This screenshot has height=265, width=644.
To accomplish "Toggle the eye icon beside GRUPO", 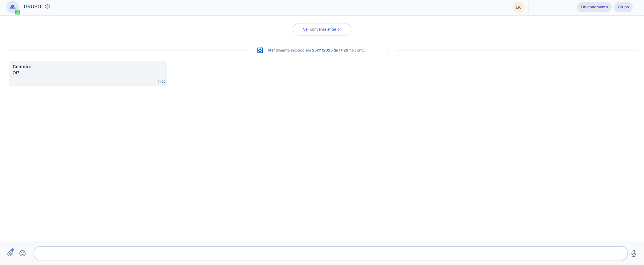I will tap(47, 6).
